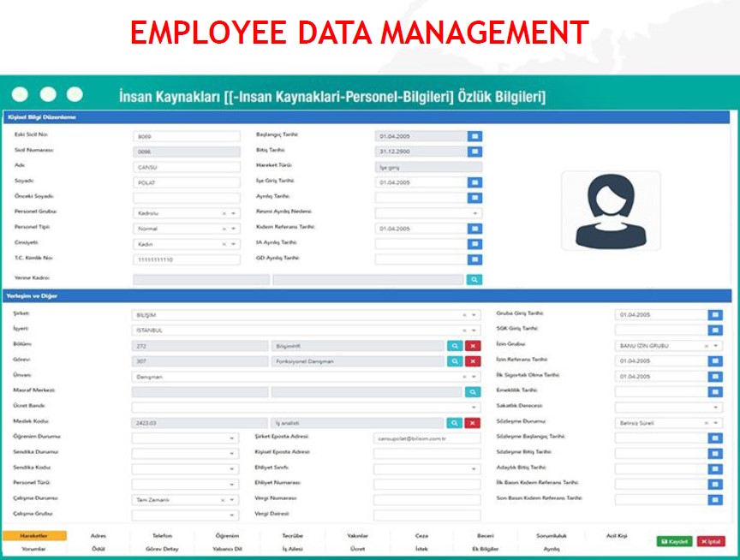Image resolution: width=740 pixels, height=560 pixels.
Task: Open the Ücret tab
Action: [x=357, y=549]
